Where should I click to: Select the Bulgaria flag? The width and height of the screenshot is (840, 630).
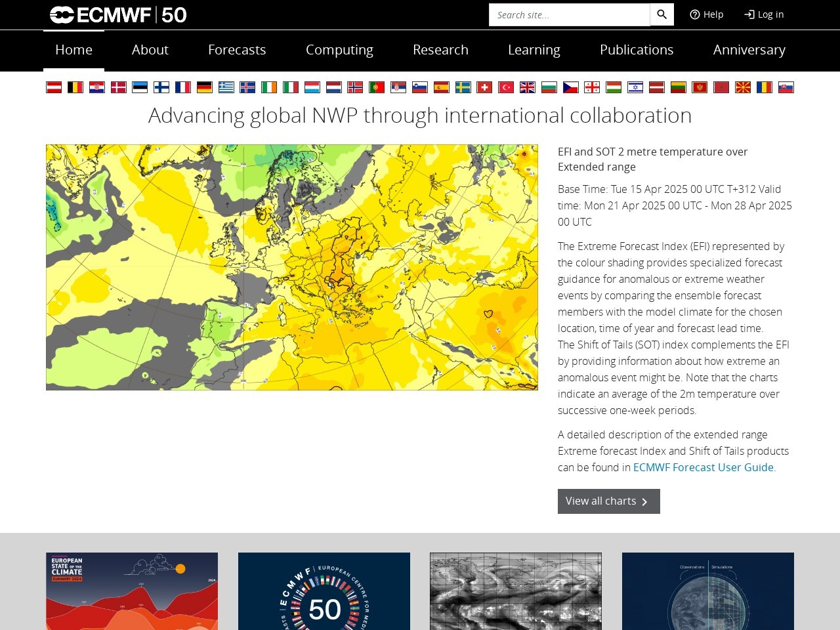click(549, 87)
